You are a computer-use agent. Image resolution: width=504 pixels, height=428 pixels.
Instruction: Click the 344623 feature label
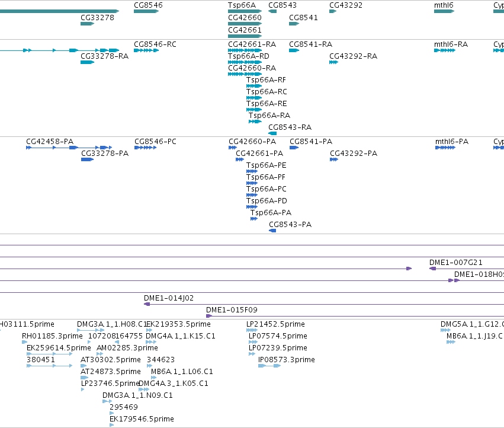coord(160,359)
